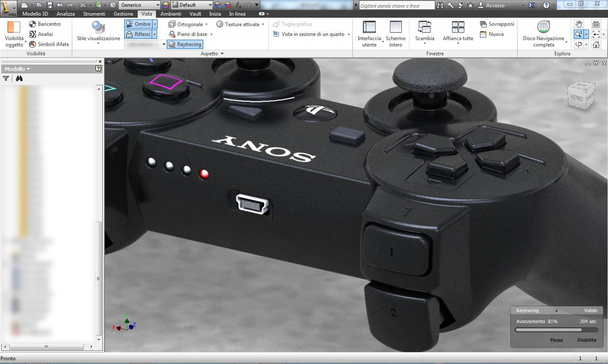This screenshot has height=364, width=608.
Task: Click the binoculars search icon in title bar
Action: point(440,5)
